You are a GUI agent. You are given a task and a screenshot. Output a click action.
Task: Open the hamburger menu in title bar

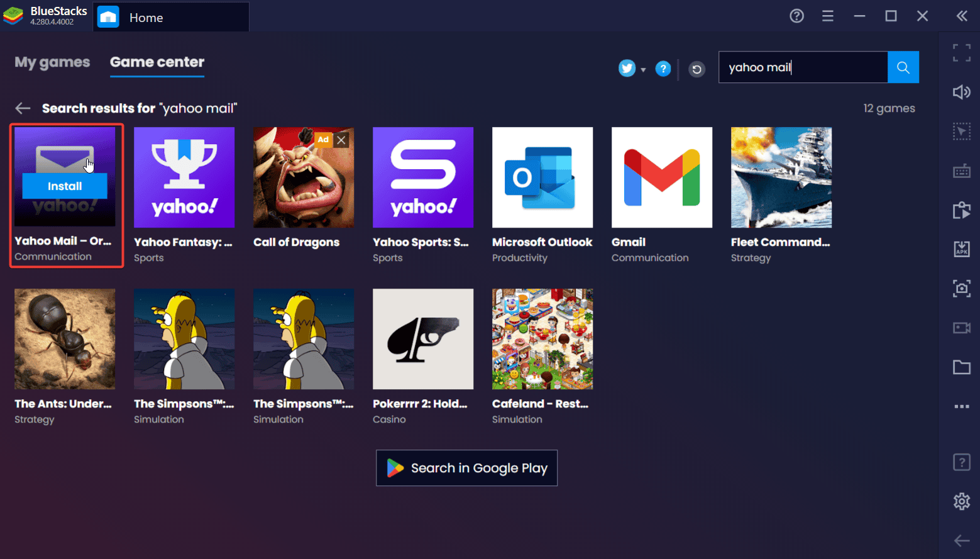tap(828, 16)
